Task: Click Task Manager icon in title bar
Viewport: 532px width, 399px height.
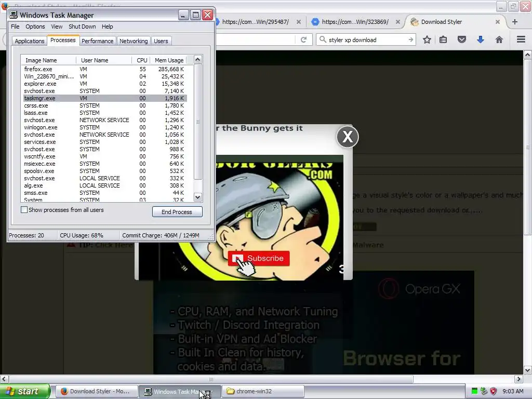Action: tap(14, 15)
